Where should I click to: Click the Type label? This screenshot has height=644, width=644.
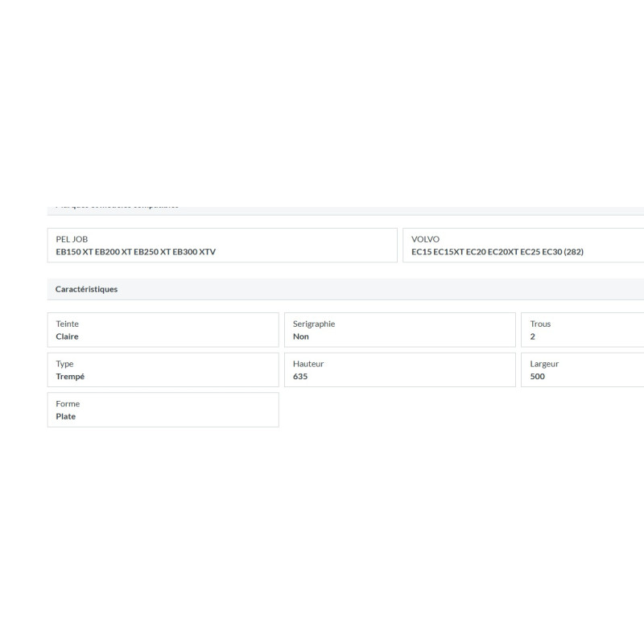pyautogui.click(x=64, y=364)
